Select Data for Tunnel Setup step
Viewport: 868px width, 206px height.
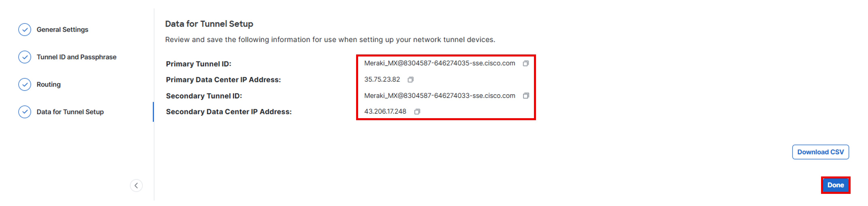click(70, 112)
